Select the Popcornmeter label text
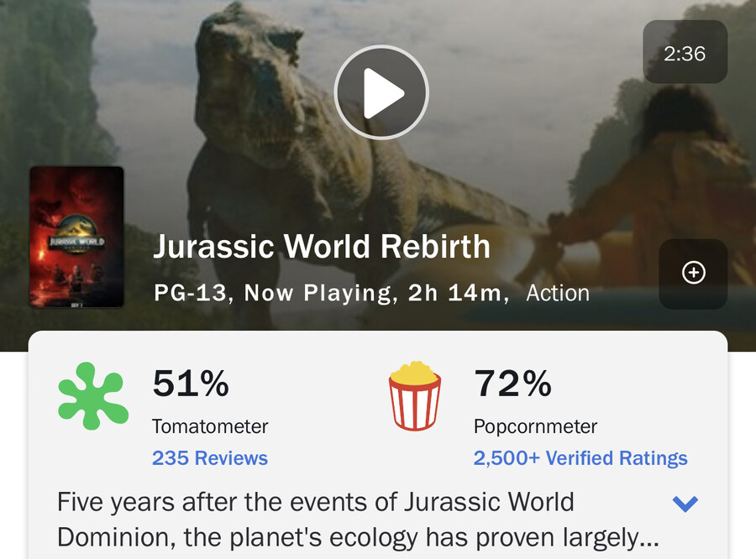The width and height of the screenshot is (756, 559). (535, 426)
